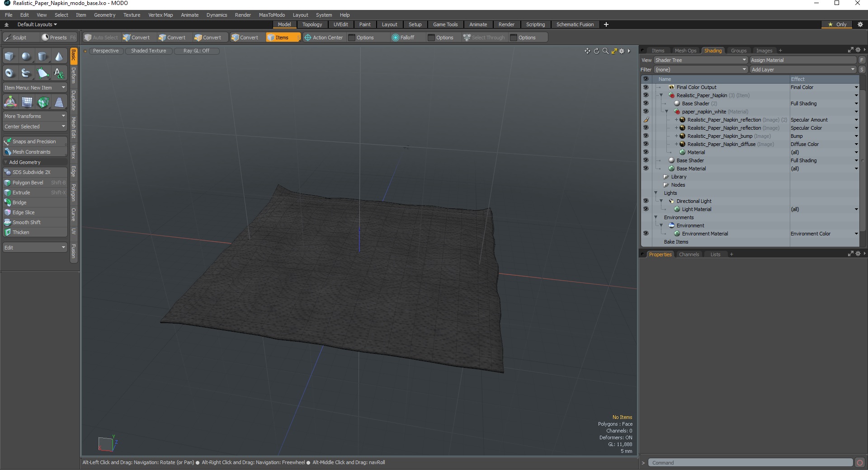Toggle visibility of Realistic_Paper_Napkin_diffuse image
The image size is (868, 470).
point(646,144)
